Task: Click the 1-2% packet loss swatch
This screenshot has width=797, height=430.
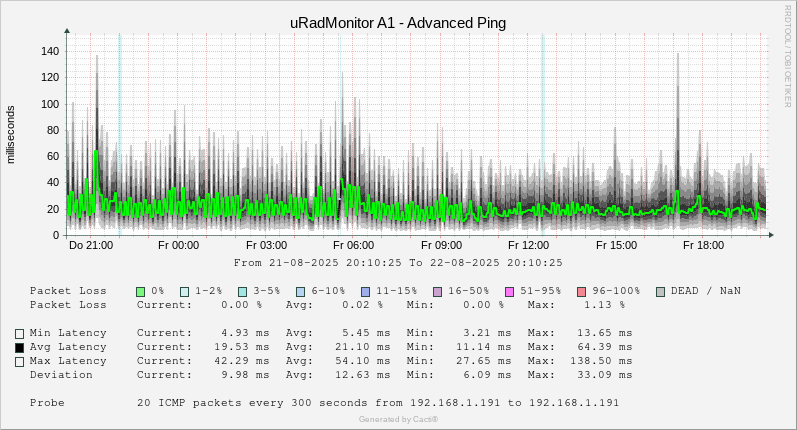Action: coord(185,292)
